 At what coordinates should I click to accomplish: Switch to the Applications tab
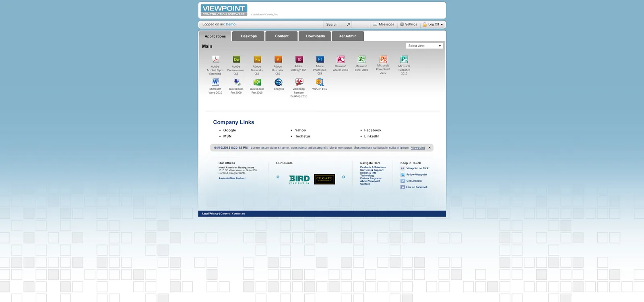tap(215, 36)
